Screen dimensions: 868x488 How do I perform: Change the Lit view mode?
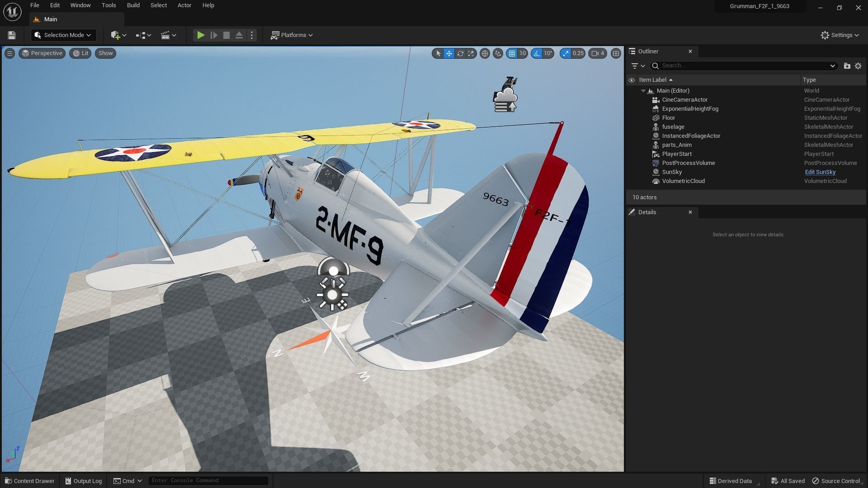80,53
